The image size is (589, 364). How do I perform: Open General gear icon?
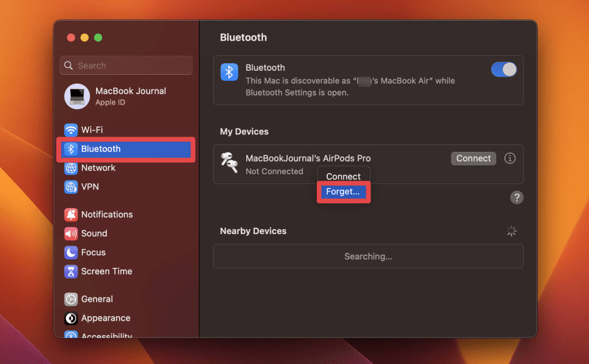pyautogui.click(x=71, y=299)
